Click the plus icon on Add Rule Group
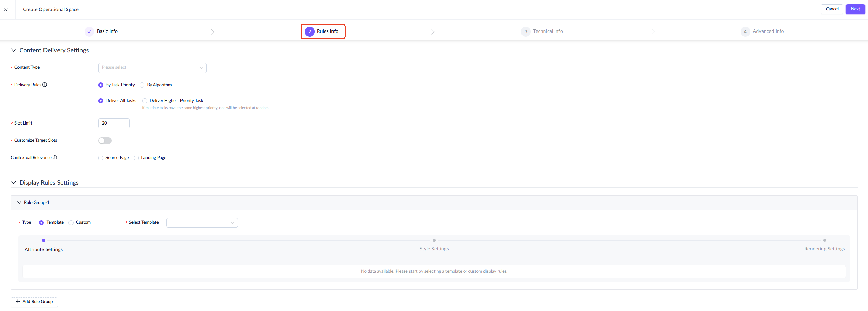The image size is (868, 311). pos(18,302)
